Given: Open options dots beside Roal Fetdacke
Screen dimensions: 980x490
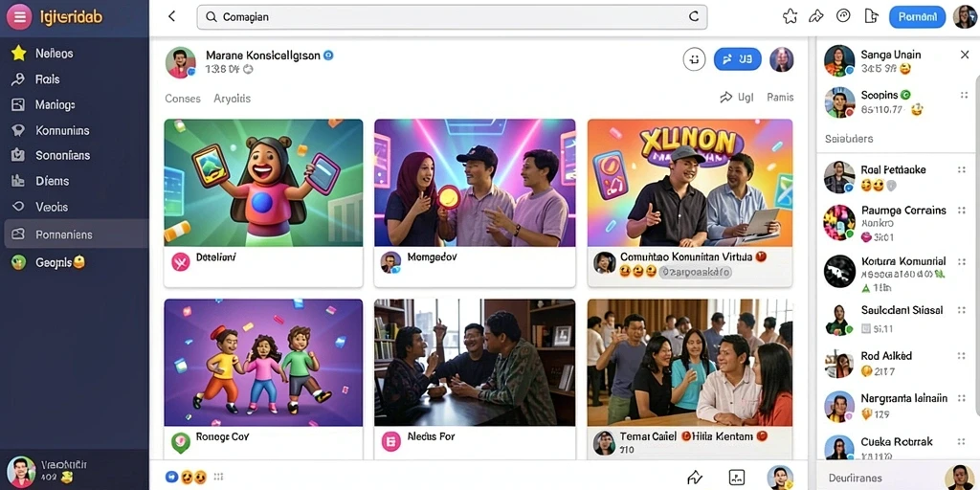Looking at the screenshot, I should [962, 170].
